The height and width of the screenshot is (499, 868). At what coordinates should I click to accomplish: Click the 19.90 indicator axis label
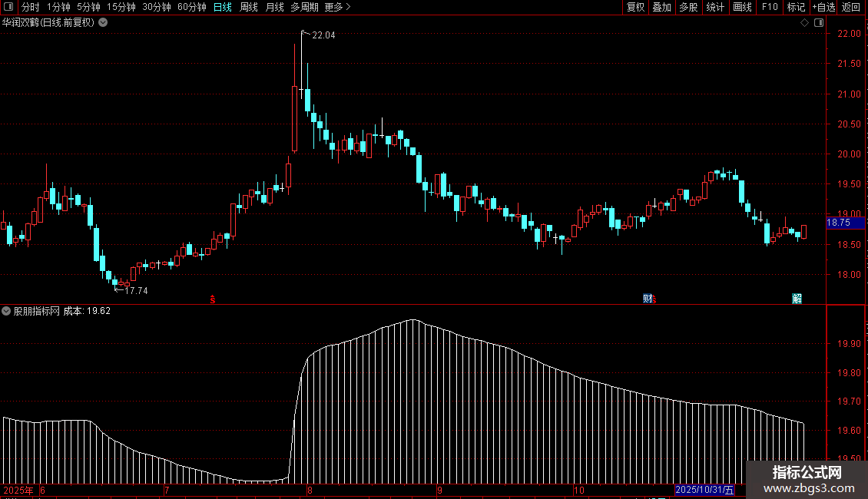pyautogui.click(x=849, y=344)
